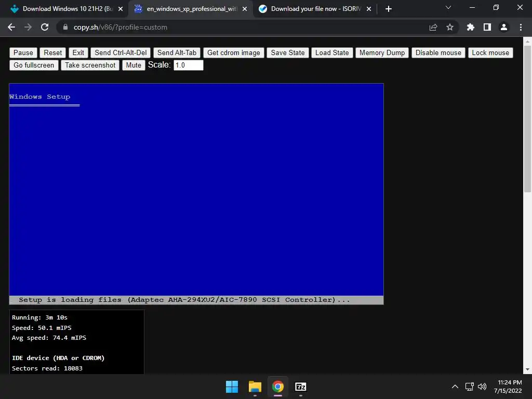532x399 pixels.
Task: Click the Lock mouse button
Action: pyautogui.click(x=490, y=52)
